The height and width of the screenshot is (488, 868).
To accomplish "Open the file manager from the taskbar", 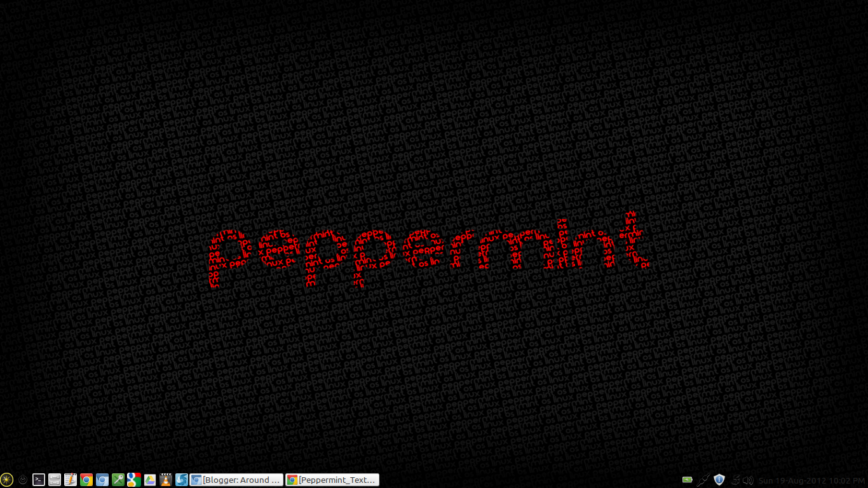I will (55, 480).
